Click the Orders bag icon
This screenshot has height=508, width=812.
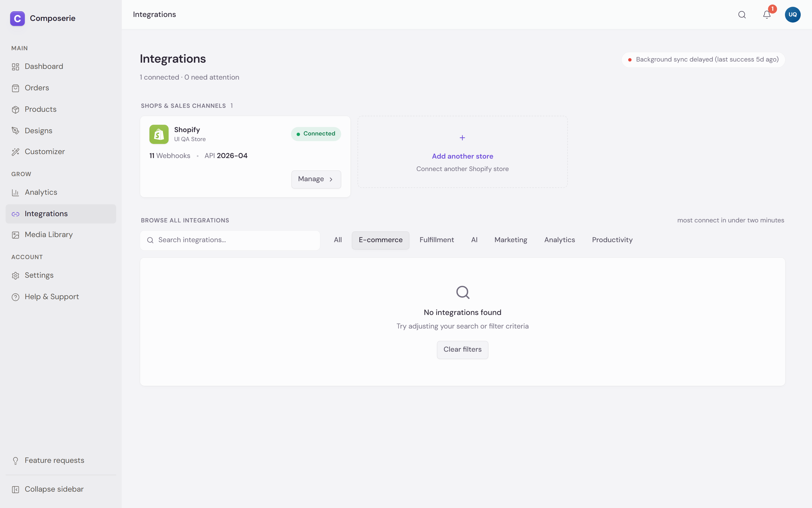[16, 88]
